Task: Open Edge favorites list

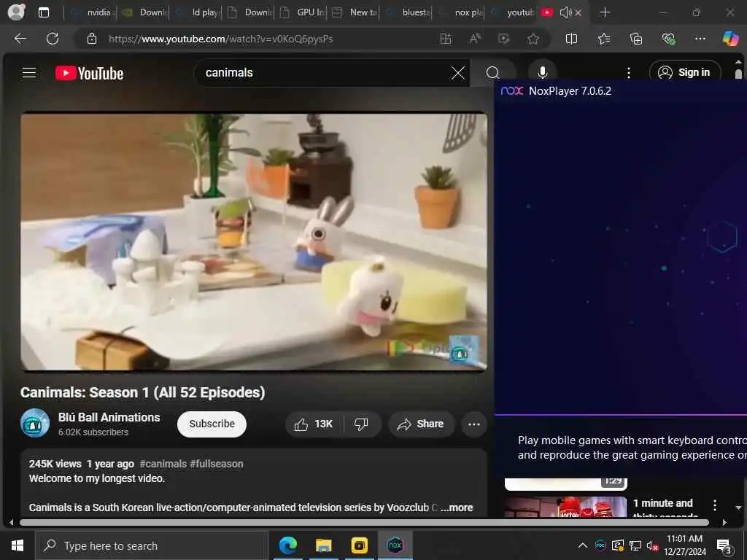Action: pos(603,39)
